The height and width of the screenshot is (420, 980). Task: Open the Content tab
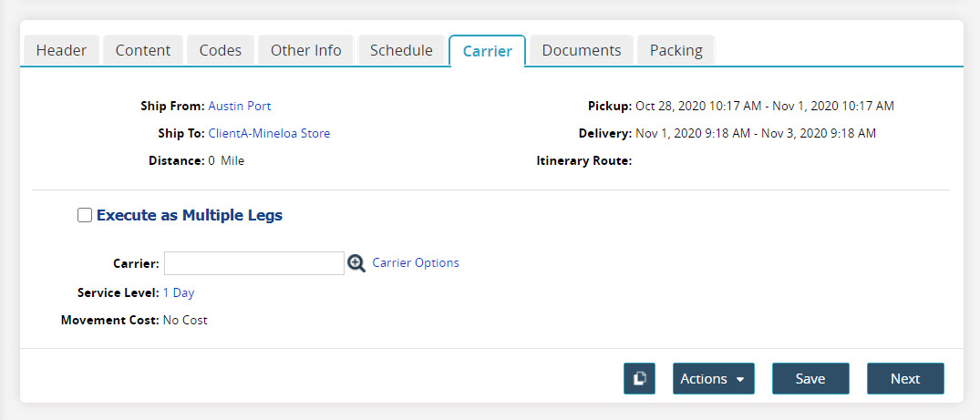[143, 50]
